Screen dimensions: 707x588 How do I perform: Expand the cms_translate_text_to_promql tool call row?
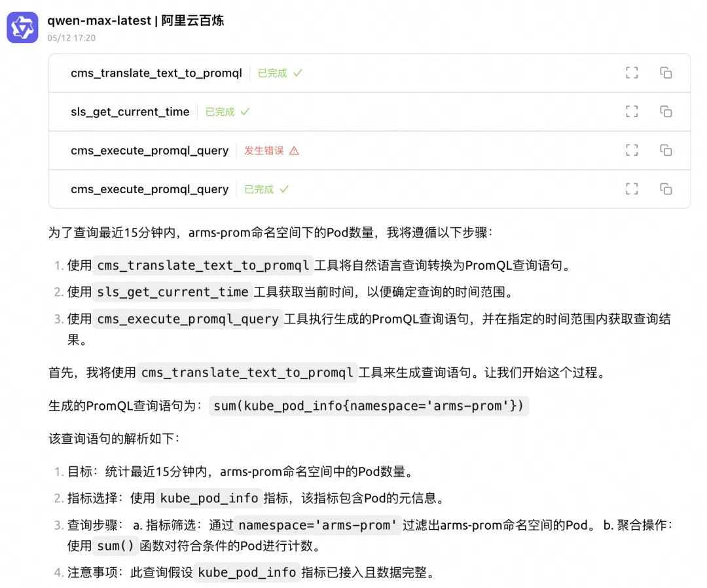pos(156,73)
